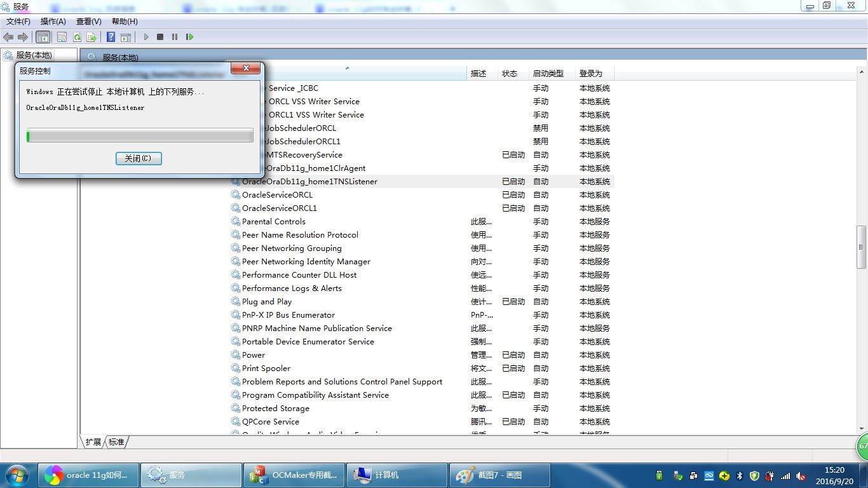Click the Refresh toolbar icon
868x488 pixels.
pos(77,37)
